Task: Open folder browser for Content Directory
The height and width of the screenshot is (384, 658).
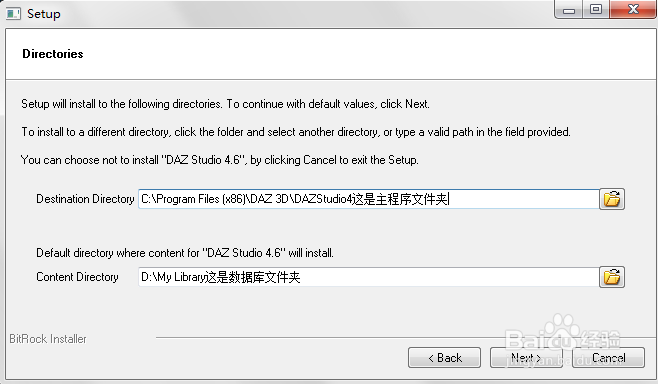Action: coord(612,277)
